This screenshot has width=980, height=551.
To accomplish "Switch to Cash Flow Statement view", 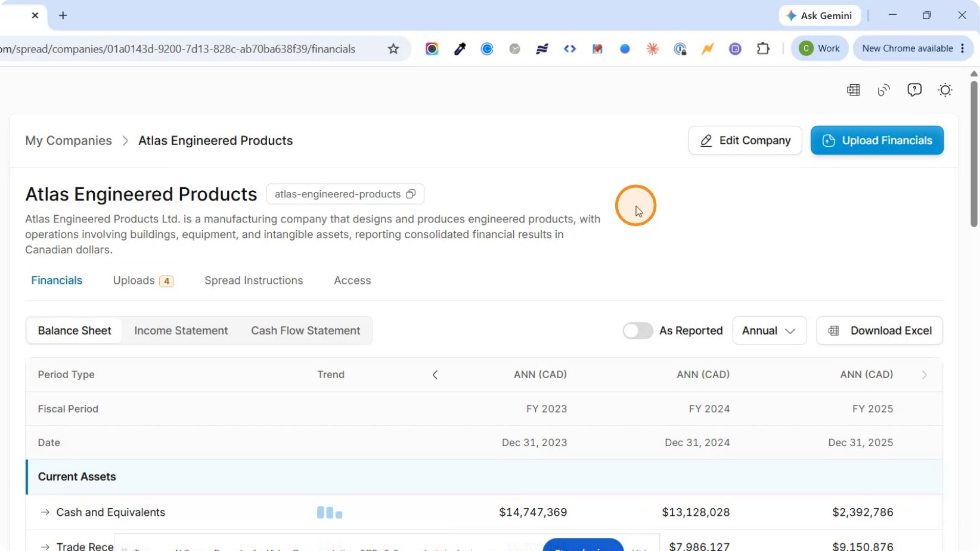I will tap(305, 330).
